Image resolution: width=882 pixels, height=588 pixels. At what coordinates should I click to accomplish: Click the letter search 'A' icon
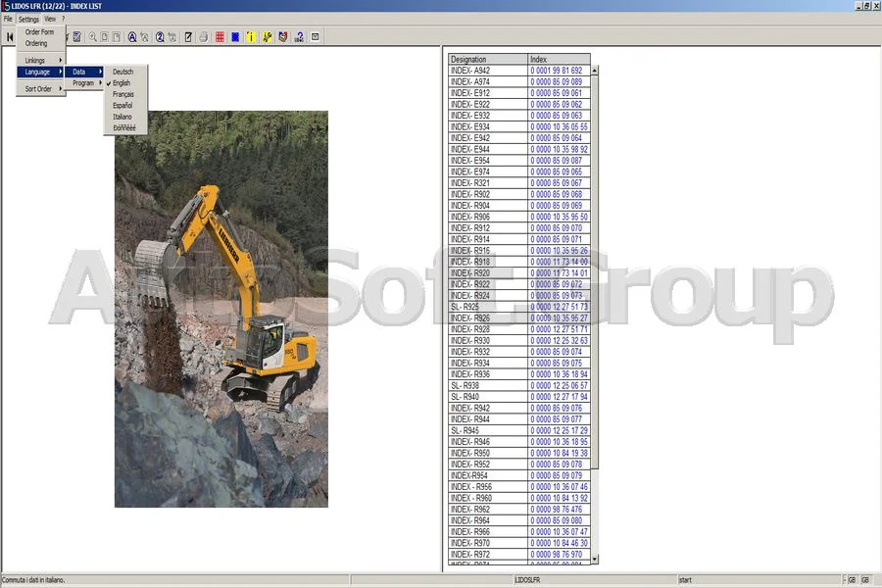[131, 36]
